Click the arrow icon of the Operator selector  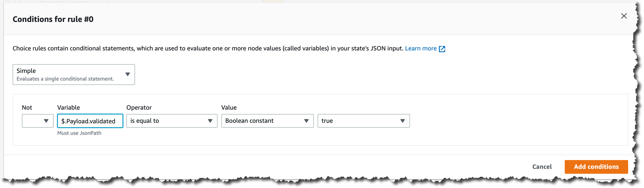210,121
